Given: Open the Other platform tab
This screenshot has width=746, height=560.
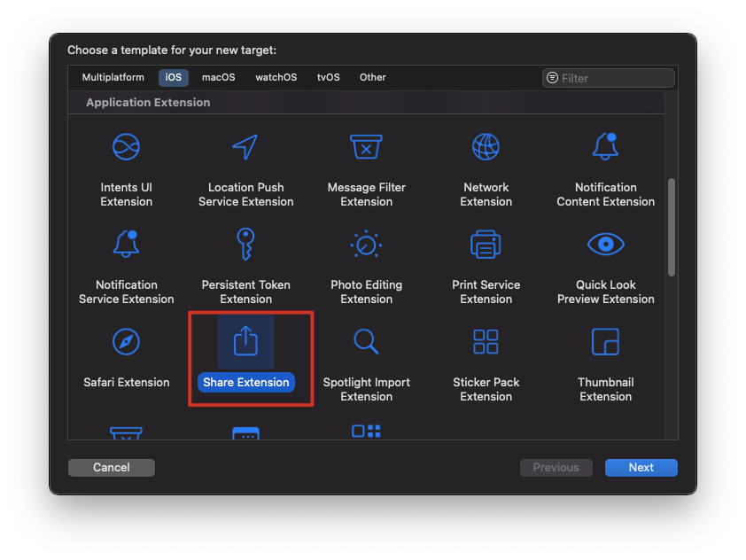Looking at the screenshot, I should pos(372,77).
